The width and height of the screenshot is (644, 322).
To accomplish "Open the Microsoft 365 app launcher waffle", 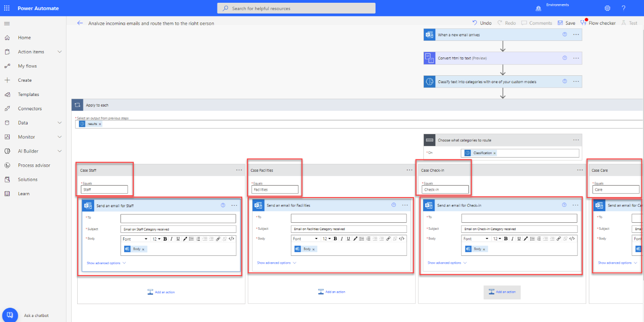I will click(x=6, y=8).
